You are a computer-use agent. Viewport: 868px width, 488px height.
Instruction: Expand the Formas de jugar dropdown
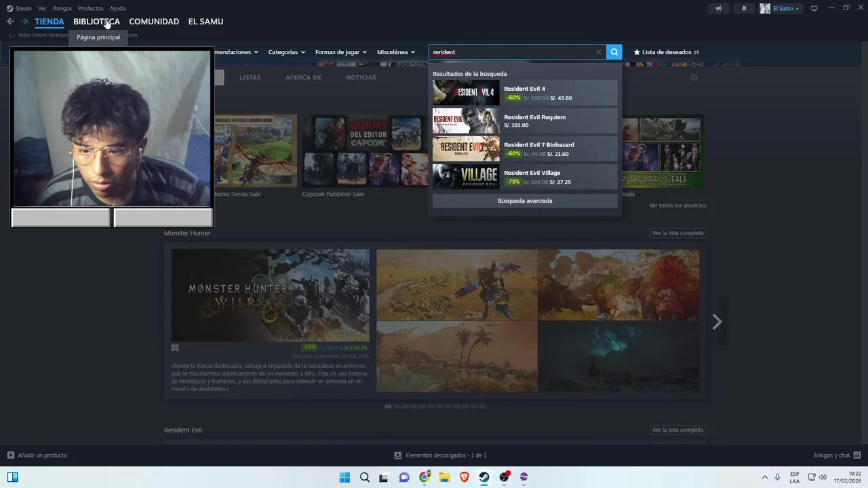[x=341, y=52]
